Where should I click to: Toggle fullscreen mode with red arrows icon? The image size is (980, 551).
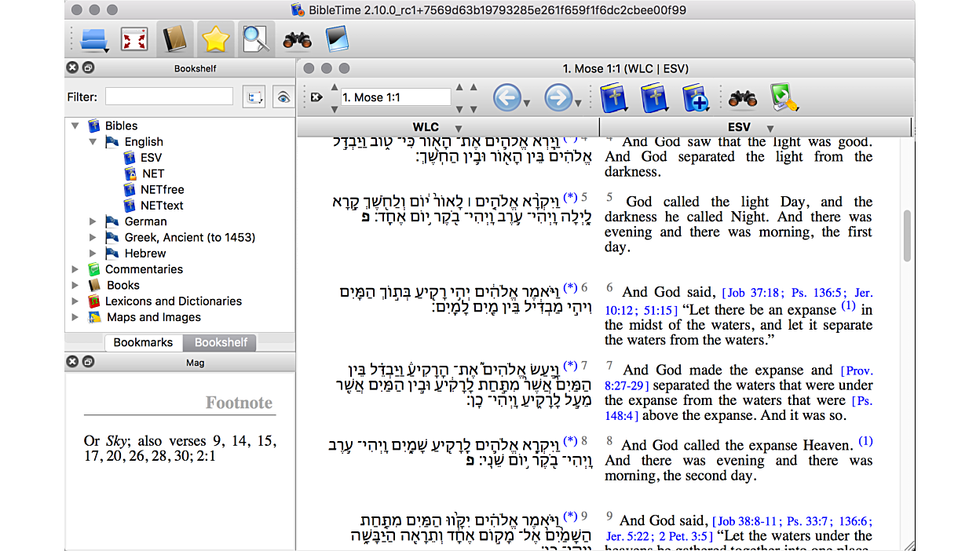click(x=134, y=38)
